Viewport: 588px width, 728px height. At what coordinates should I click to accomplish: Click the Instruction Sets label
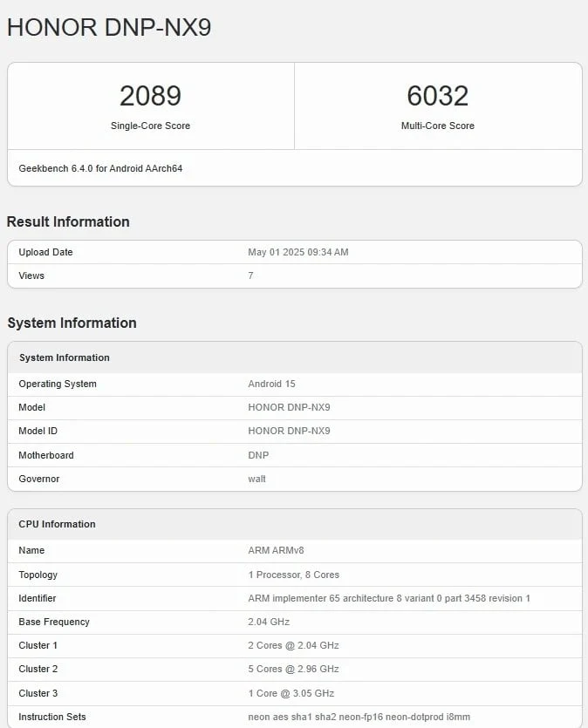click(x=52, y=718)
